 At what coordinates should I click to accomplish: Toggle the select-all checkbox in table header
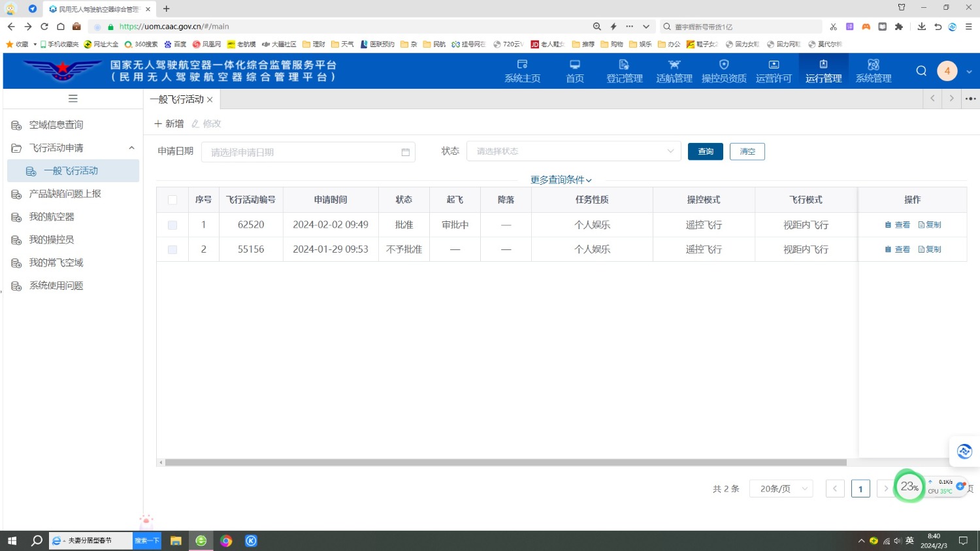click(x=172, y=200)
